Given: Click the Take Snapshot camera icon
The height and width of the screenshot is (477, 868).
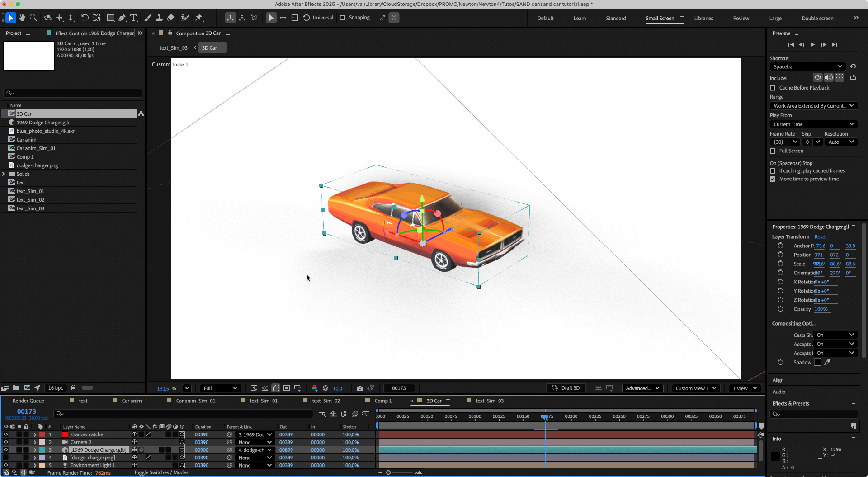Looking at the screenshot, I should pyautogui.click(x=359, y=388).
